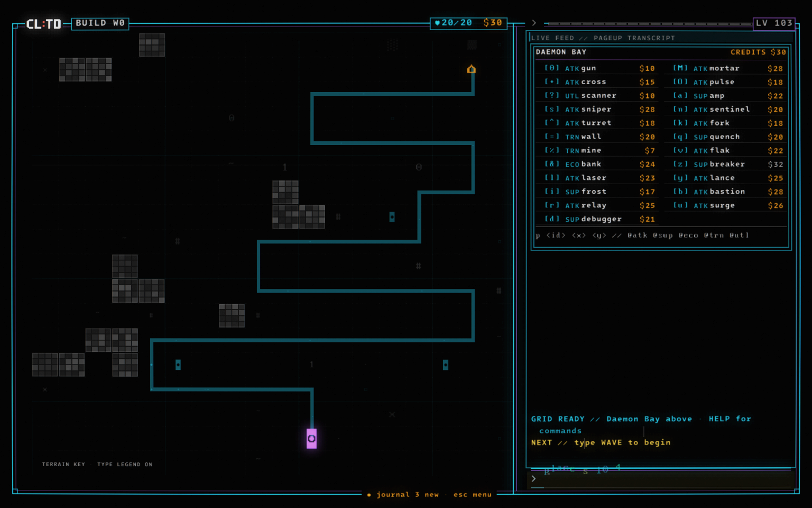Click the @sup filter tag
Viewport: 812px width, 508px height.
coord(663,235)
